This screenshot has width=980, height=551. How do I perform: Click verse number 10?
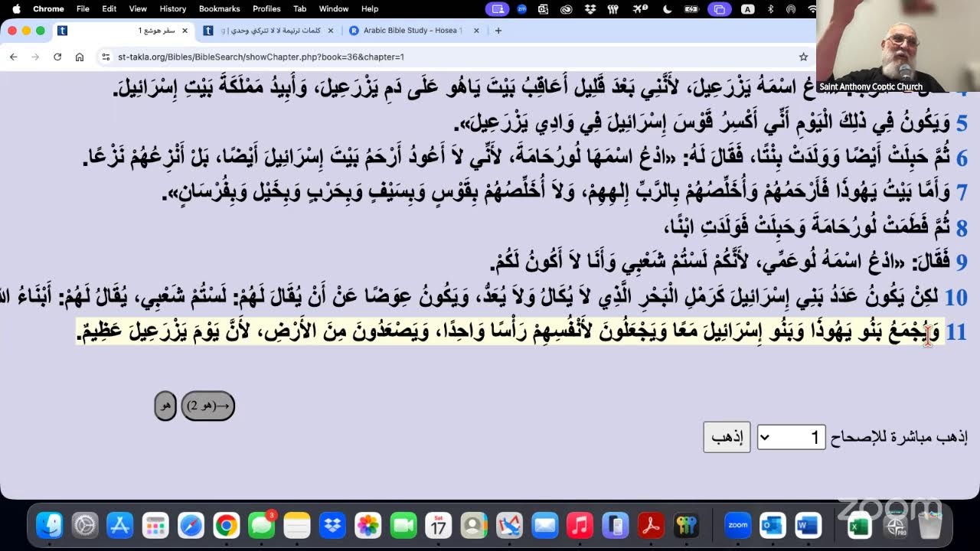click(x=956, y=297)
